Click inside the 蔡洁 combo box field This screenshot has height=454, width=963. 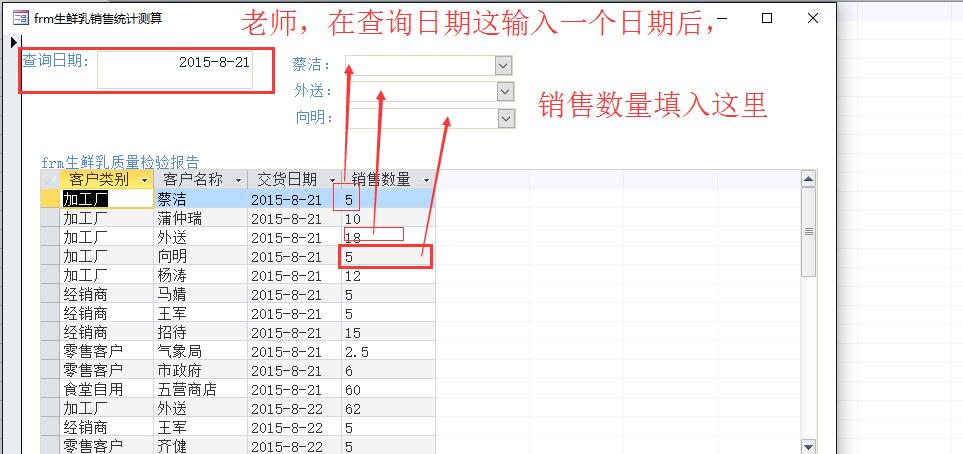click(x=421, y=65)
